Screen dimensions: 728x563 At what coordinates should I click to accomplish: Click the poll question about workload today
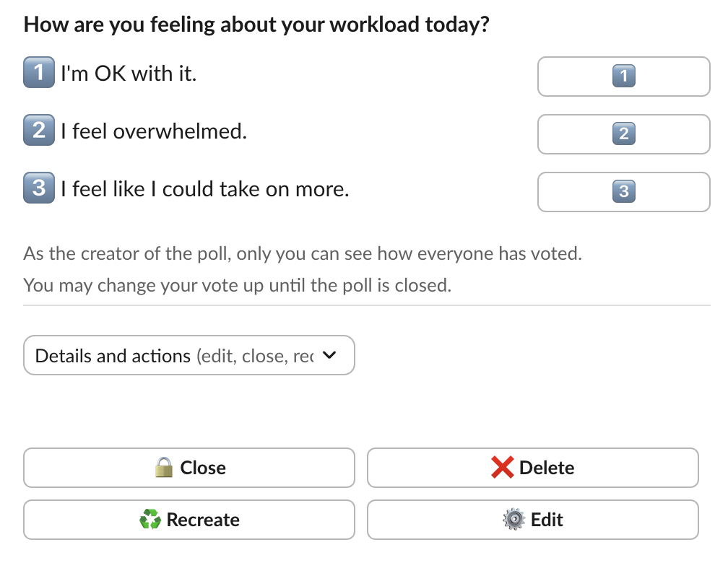256,25
